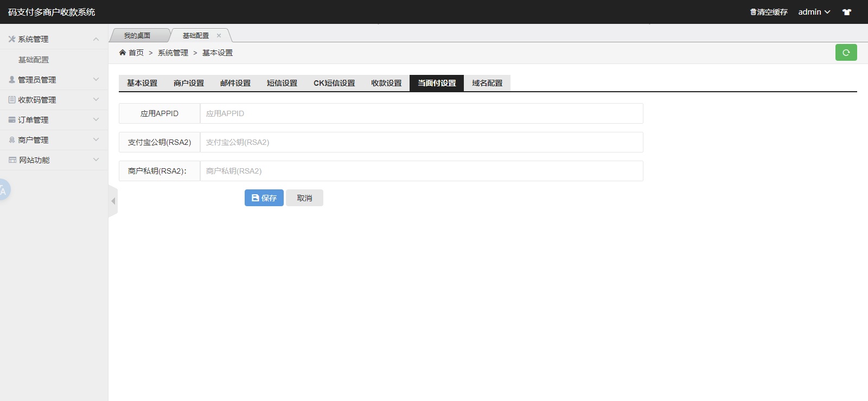Open the 商户设置 settings tab
The width and height of the screenshot is (868, 401).
[189, 83]
